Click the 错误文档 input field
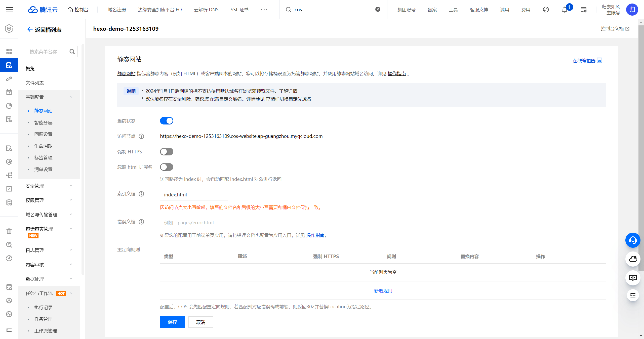644x339 pixels. (x=194, y=223)
